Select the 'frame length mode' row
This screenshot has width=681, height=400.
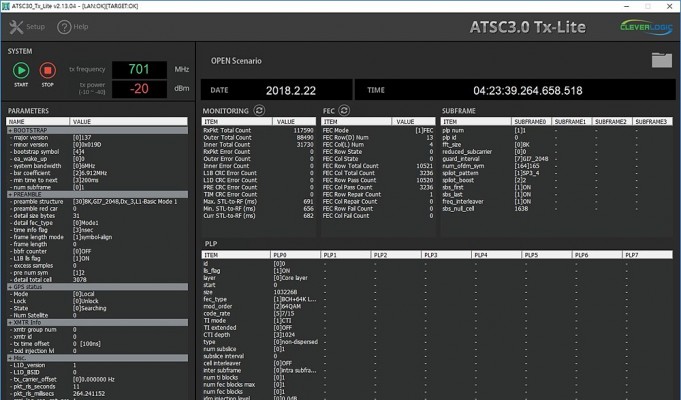click(97, 237)
